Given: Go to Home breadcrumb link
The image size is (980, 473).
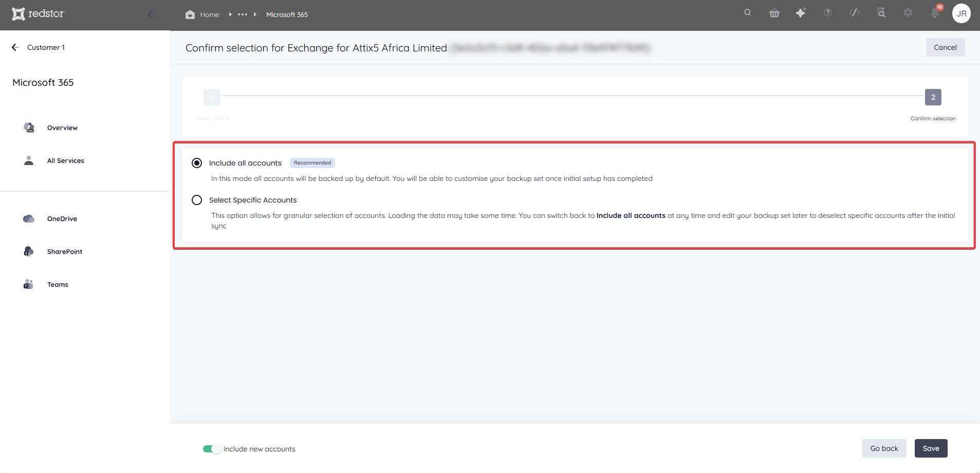Looking at the screenshot, I should (x=210, y=14).
